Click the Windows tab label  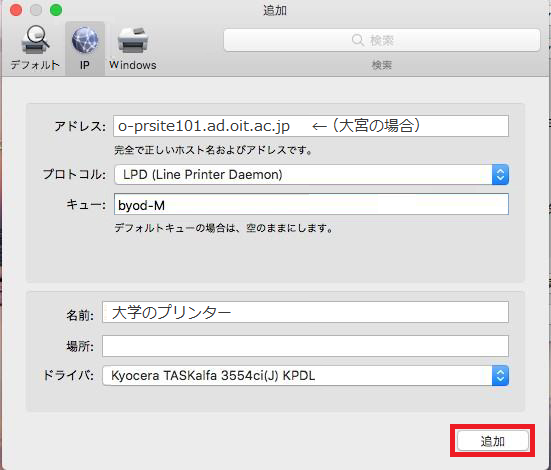point(133,65)
